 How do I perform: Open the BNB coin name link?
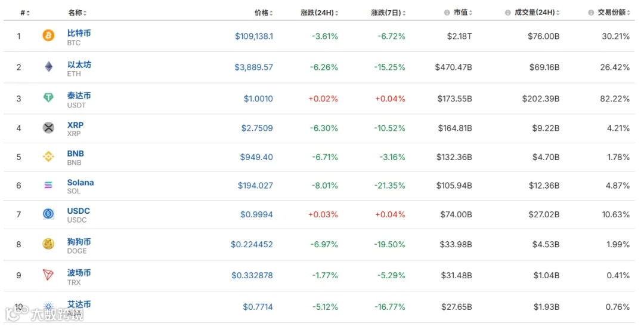tap(76, 153)
